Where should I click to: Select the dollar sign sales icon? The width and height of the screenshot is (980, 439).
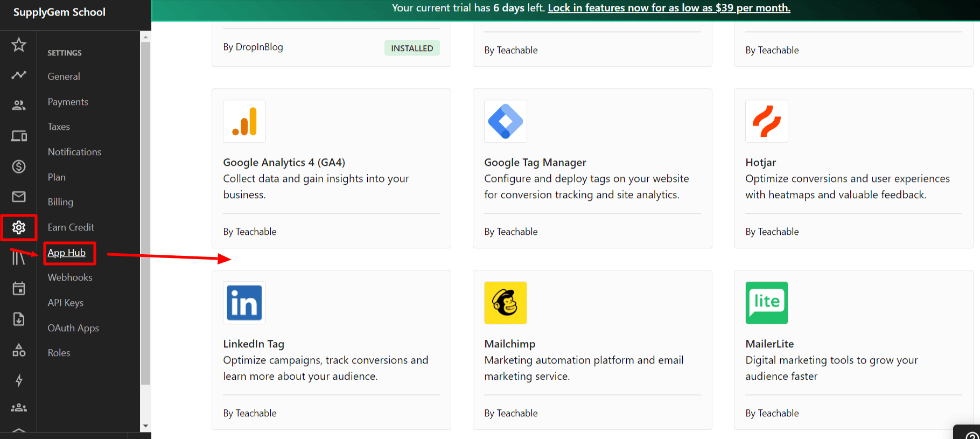(x=19, y=166)
